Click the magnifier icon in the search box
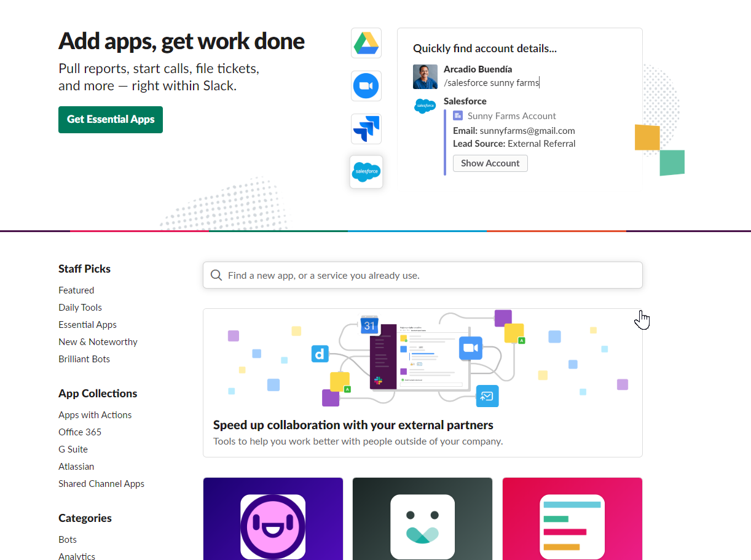751x560 pixels. 216,275
